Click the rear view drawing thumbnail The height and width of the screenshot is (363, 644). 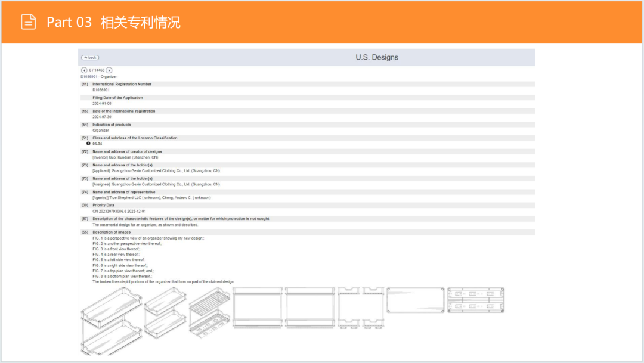pos(311,307)
